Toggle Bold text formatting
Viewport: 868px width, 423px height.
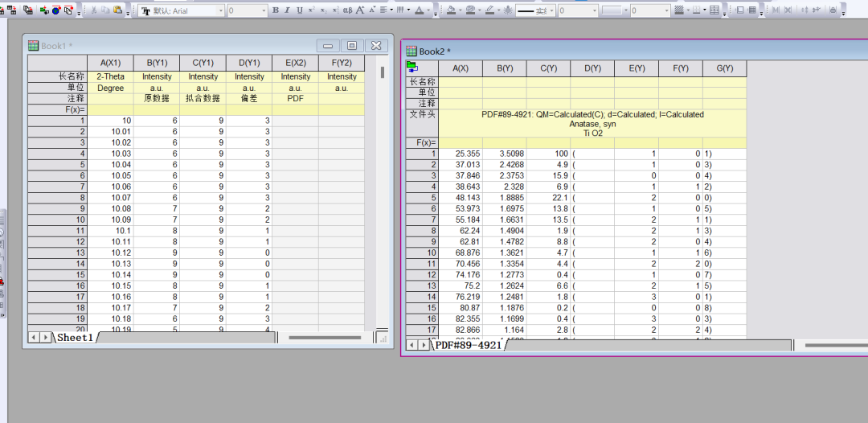tap(276, 10)
